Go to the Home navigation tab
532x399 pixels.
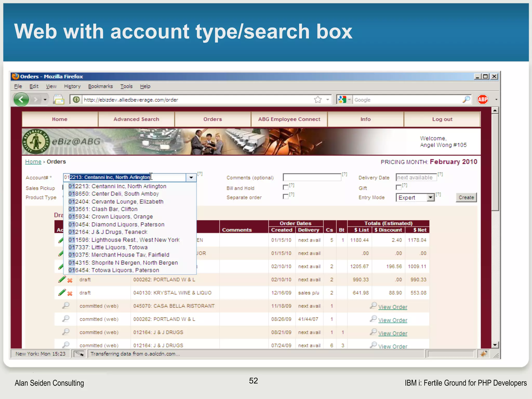point(60,119)
